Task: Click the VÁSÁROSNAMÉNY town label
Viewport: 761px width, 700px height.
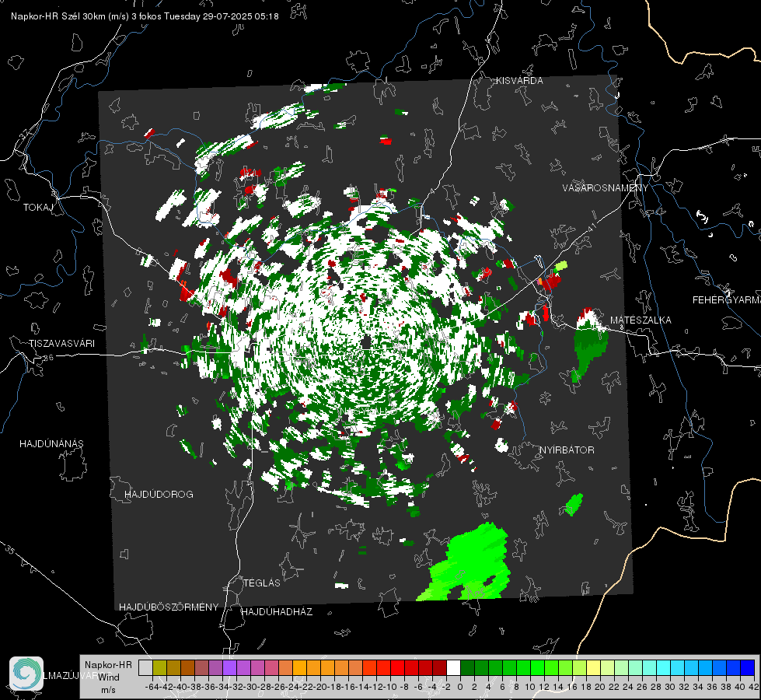Action: (606, 188)
